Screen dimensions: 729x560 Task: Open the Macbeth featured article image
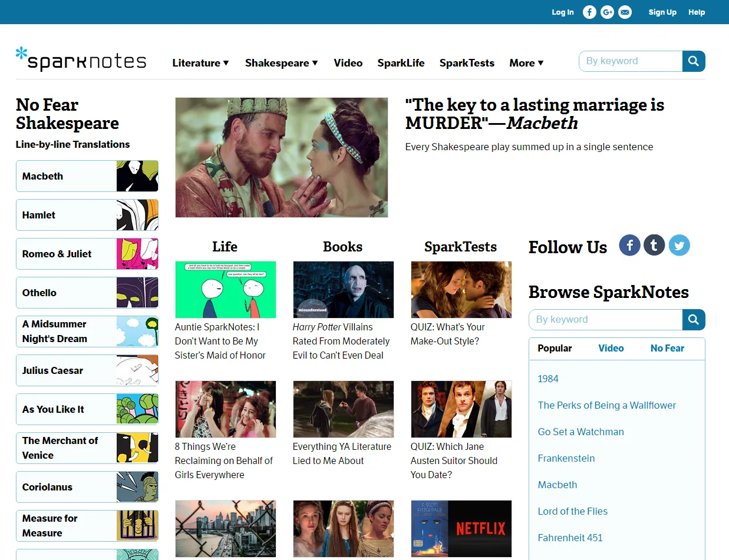282,157
